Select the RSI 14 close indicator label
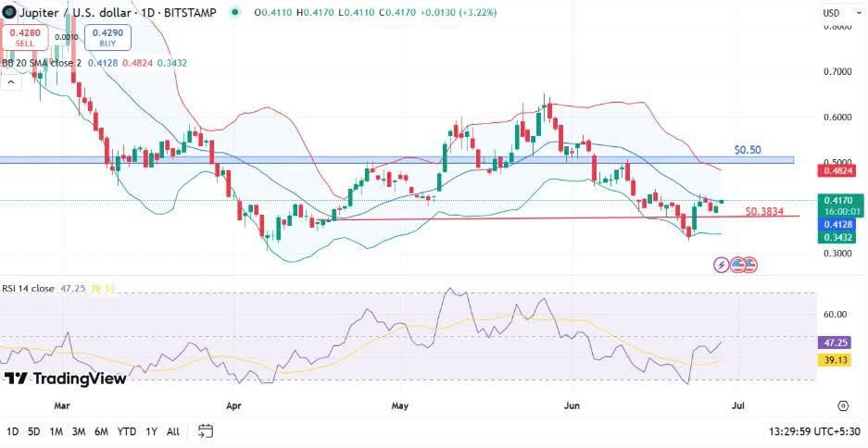Viewport: 868px width, 448px height. click(x=28, y=288)
